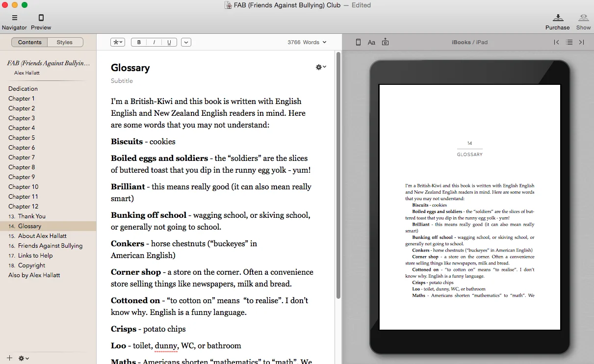
Task: Open the Glossary chapter gear menu
Action: coord(321,67)
